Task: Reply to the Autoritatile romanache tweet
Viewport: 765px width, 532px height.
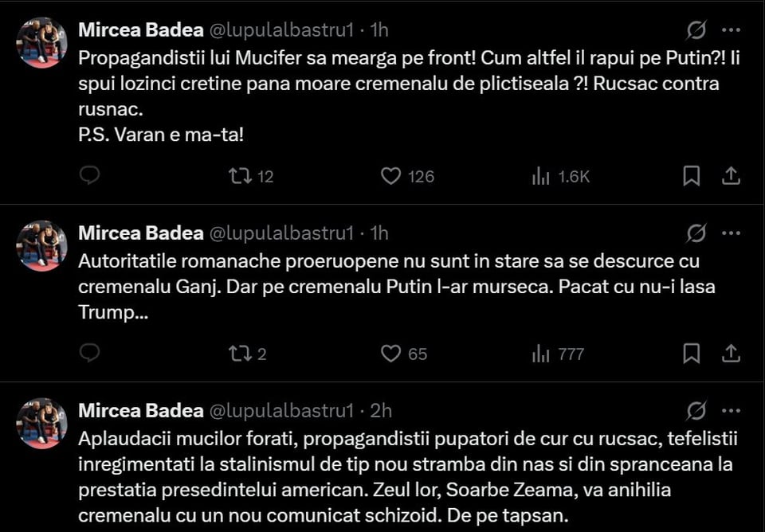Action: pyautogui.click(x=90, y=353)
